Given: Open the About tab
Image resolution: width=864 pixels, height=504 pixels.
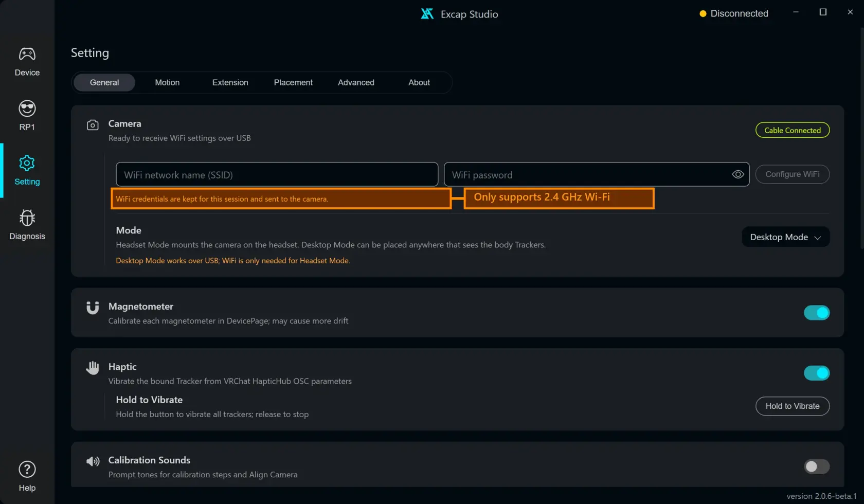Looking at the screenshot, I should [419, 82].
